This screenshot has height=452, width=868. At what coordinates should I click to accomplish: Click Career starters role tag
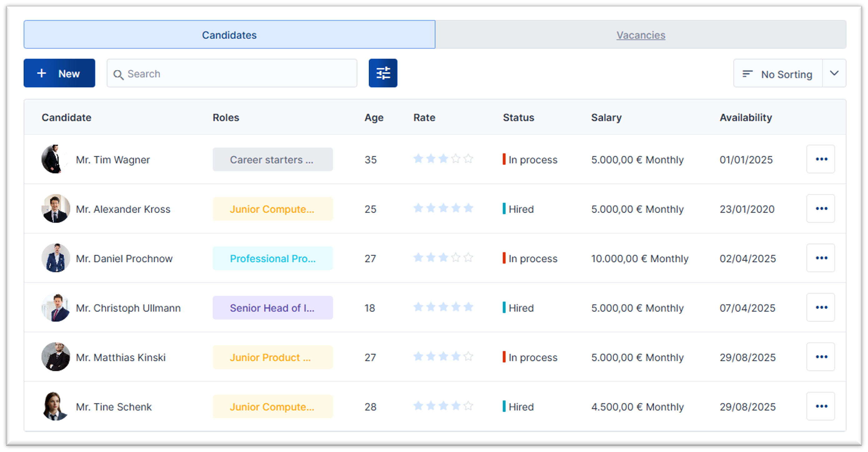pos(272,159)
